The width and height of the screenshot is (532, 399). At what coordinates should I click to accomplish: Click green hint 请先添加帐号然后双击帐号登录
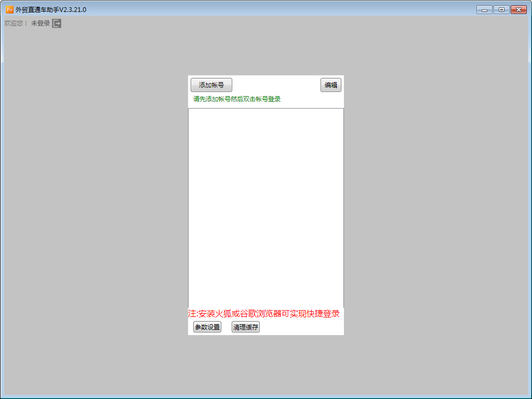click(x=237, y=99)
